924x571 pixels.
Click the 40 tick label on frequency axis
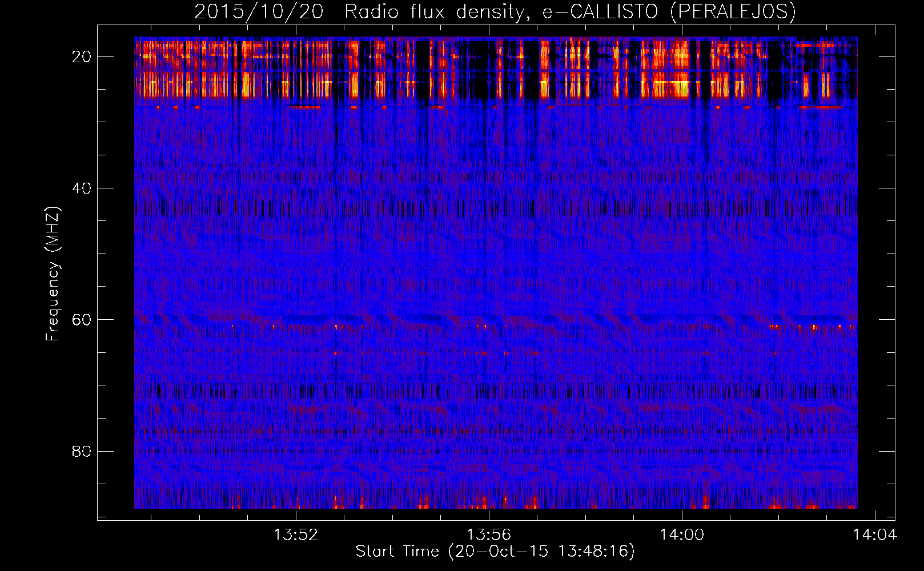[x=82, y=188]
